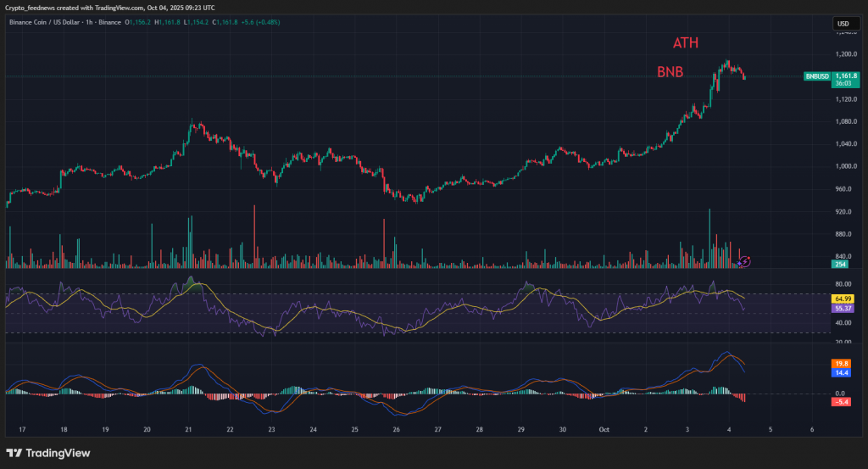Viewport: 868px width, 469px height.
Task: Click the volume value 254 label
Action: click(841, 265)
